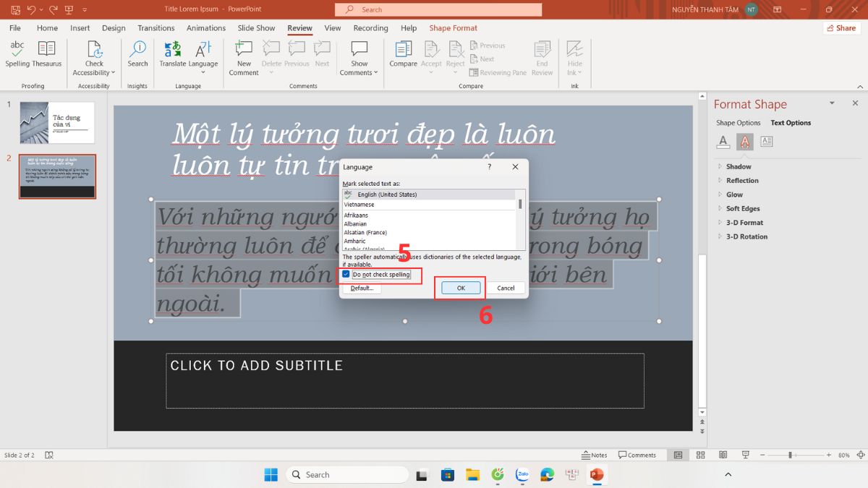Open the Check Accessibility dropdown arrow
868x488 pixels.
coord(114,73)
